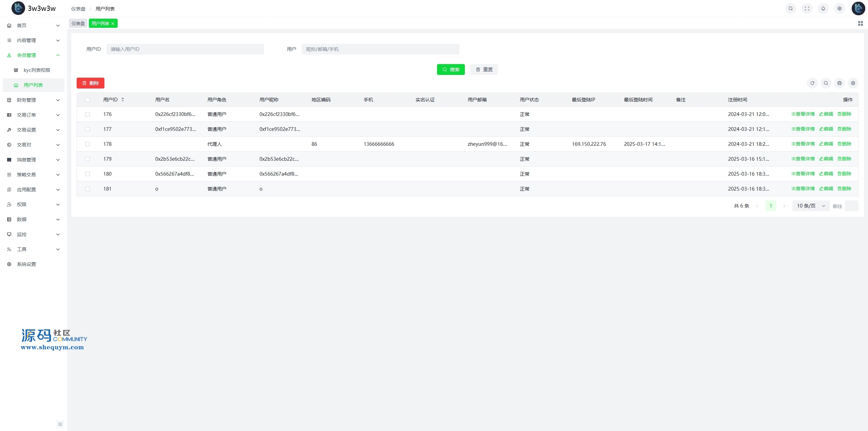Toggle fullscreen mode icon in header

pos(807,8)
